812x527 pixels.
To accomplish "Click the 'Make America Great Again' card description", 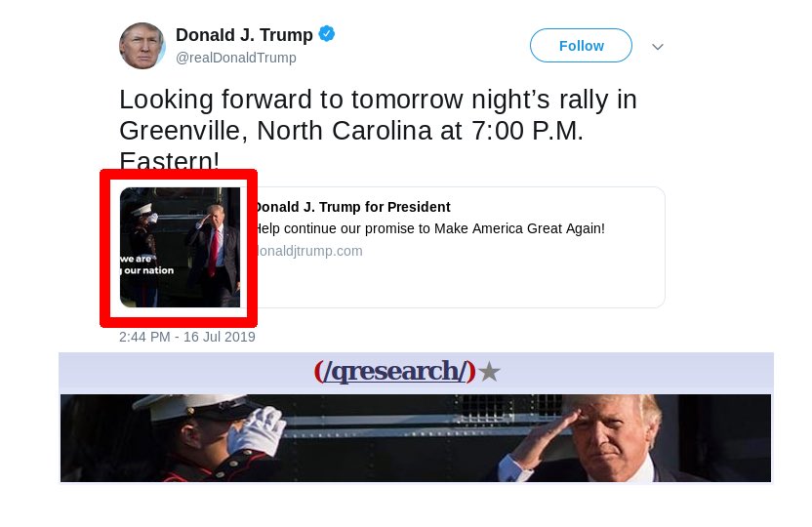I will pos(429,228).
